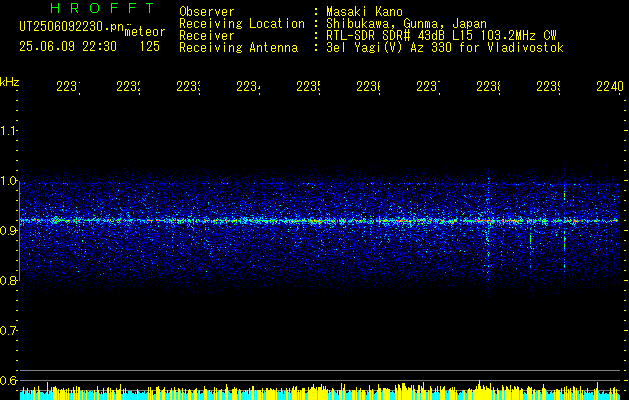Click the 2231 time axis marker
Viewport: 629px width, 400px height.
(68, 86)
